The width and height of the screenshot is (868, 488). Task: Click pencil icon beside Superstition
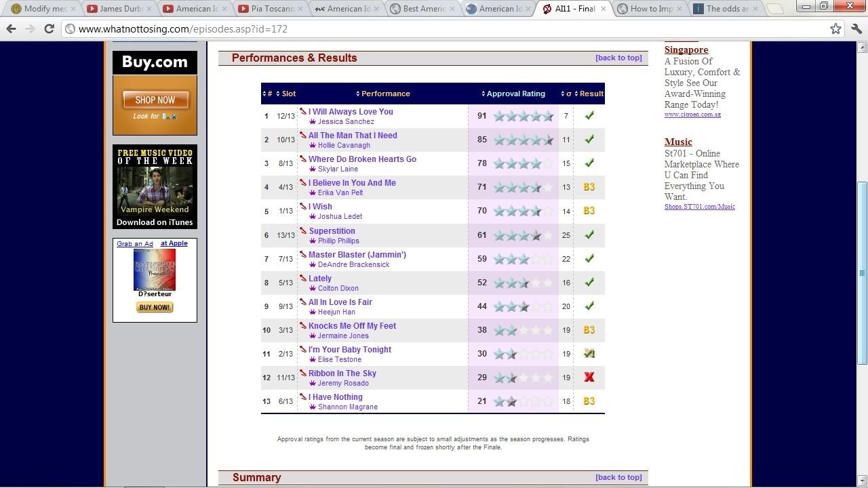coord(303,230)
